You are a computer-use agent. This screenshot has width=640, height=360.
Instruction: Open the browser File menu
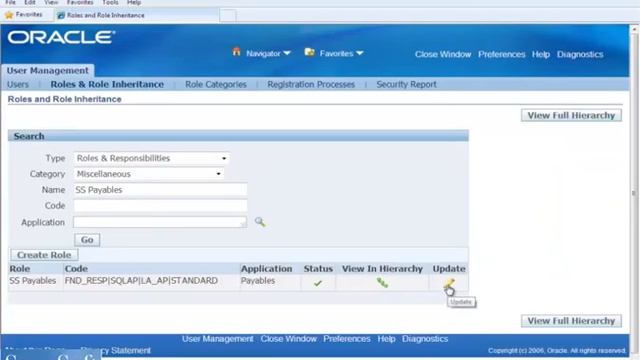(10, 2)
